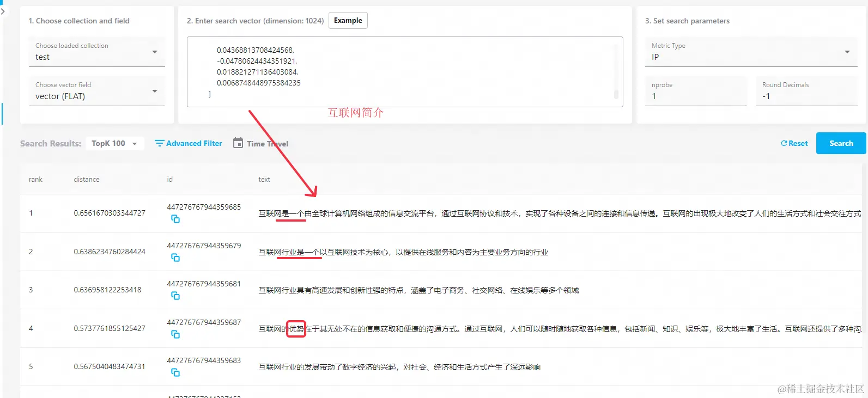
Task: Click the Time Travel calendar icon
Action: [x=238, y=143]
